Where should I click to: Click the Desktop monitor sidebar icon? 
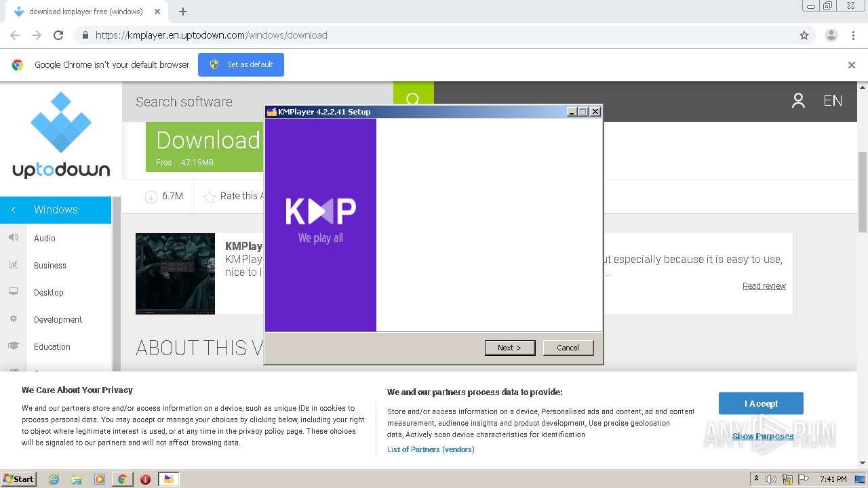pyautogui.click(x=13, y=291)
